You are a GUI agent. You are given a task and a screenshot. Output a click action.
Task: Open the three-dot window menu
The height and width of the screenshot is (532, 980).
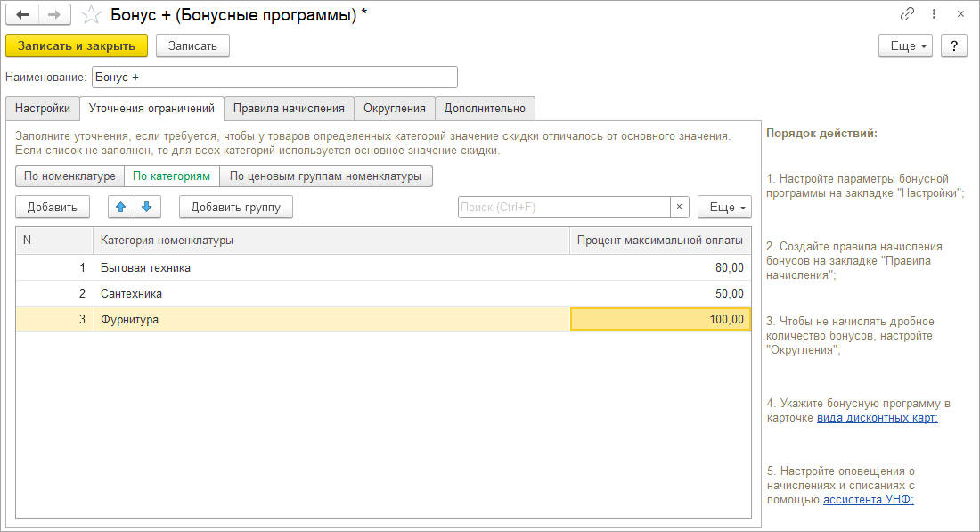point(933,14)
